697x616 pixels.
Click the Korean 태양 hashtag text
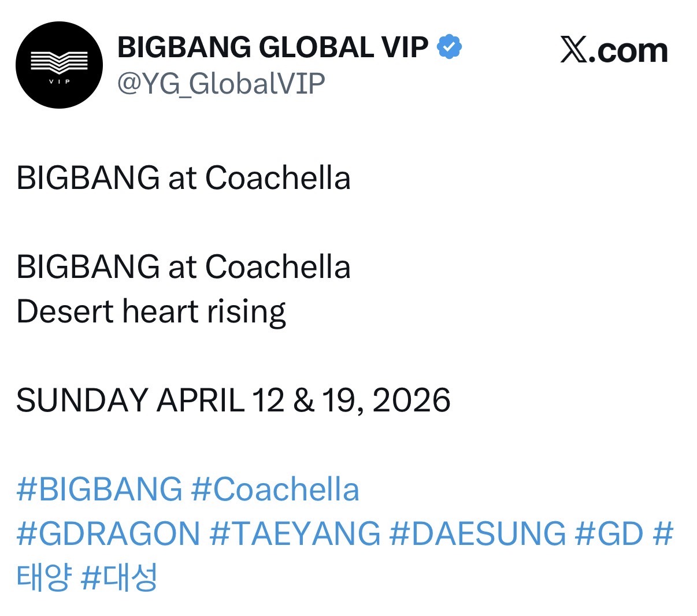45,577
